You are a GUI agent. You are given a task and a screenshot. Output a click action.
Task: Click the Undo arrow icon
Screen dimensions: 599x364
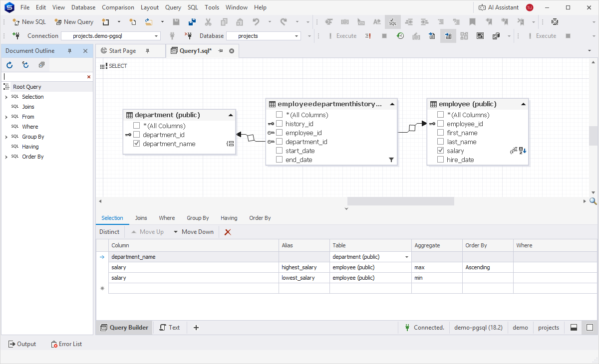pos(256,22)
